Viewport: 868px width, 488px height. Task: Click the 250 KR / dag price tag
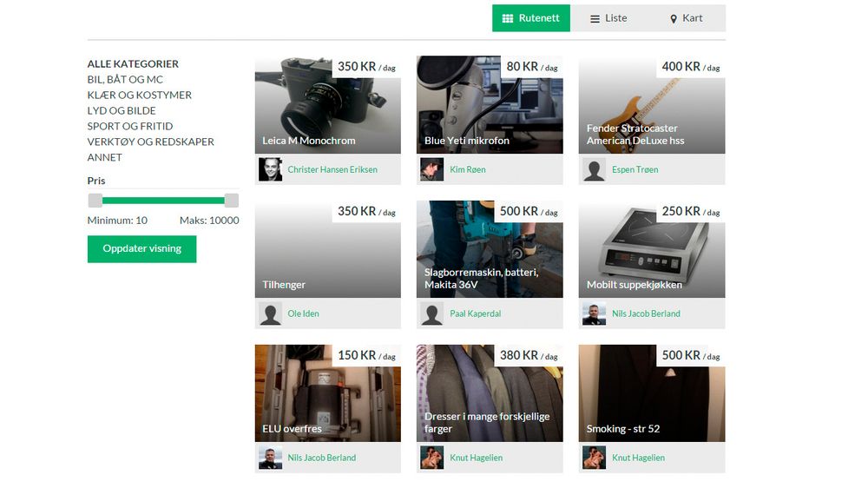[x=691, y=212]
